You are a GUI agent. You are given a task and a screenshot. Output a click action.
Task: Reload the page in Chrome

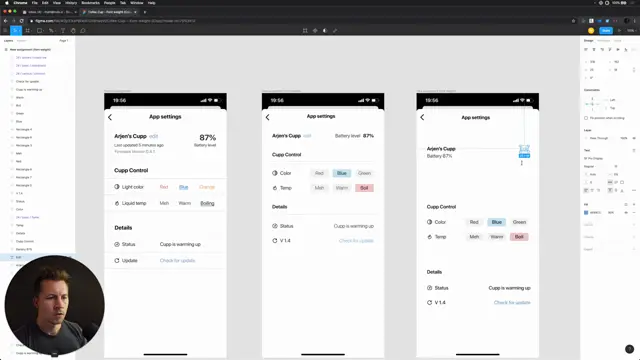tap(22, 21)
